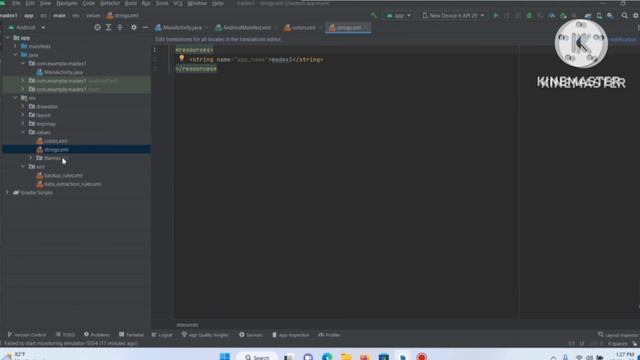Select MainActivity.java in project tree

(x=60, y=72)
